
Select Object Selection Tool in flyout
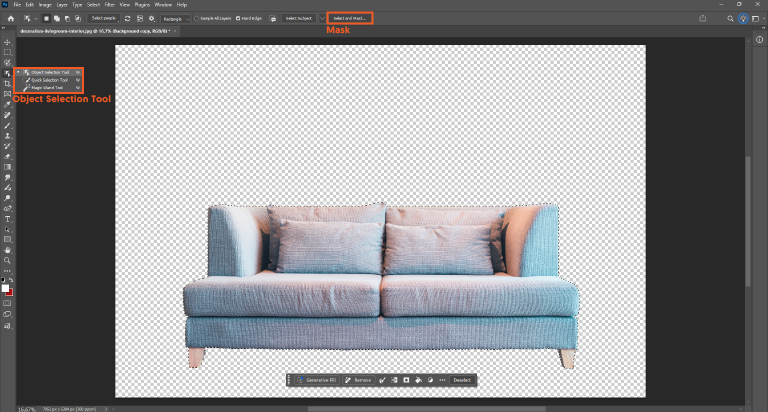(x=49, y=72)
